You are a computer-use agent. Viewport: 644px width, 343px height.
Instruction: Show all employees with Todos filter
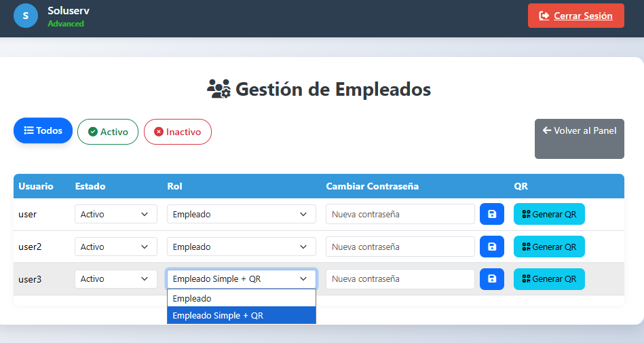click(x=43, y=130)
